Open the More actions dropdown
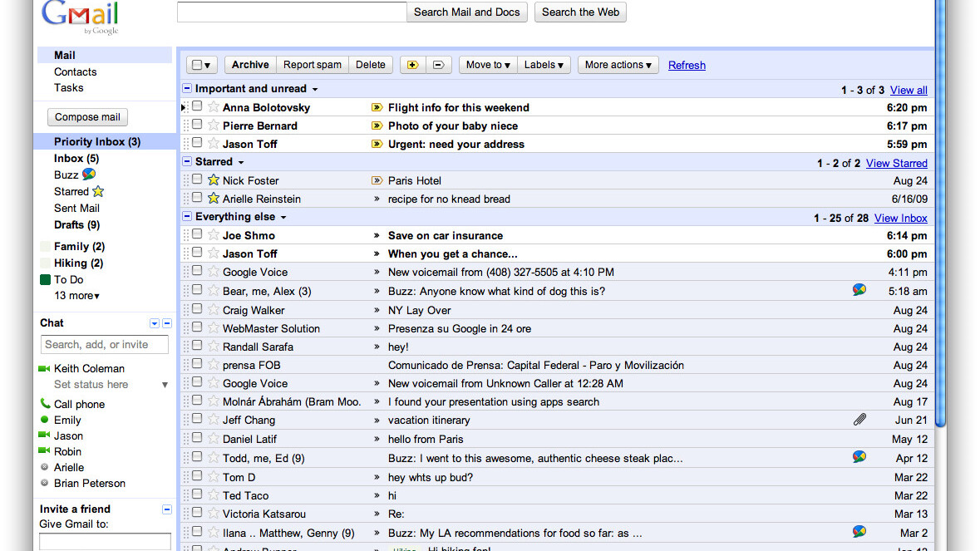980x551 pixels. point(618,65)
